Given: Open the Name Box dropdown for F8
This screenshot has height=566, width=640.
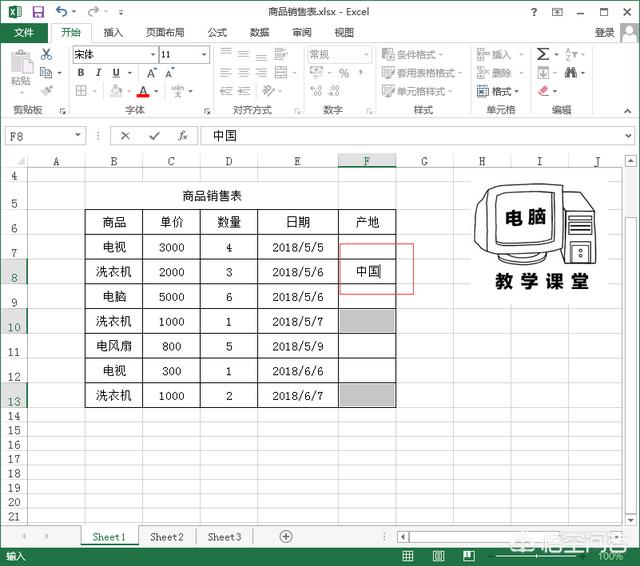Looking at the screenshot, I should pos(79,136).
